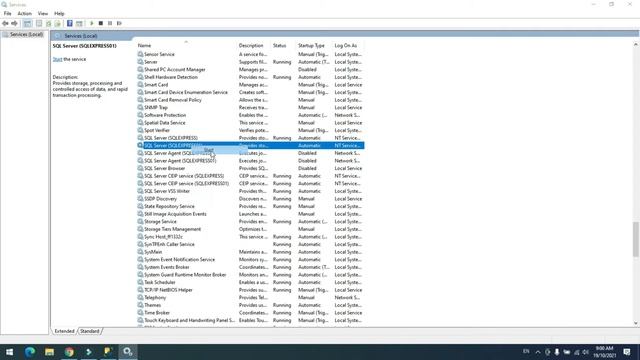Launch Microsoft Edge from the taskbar

[x=29, y=352]
